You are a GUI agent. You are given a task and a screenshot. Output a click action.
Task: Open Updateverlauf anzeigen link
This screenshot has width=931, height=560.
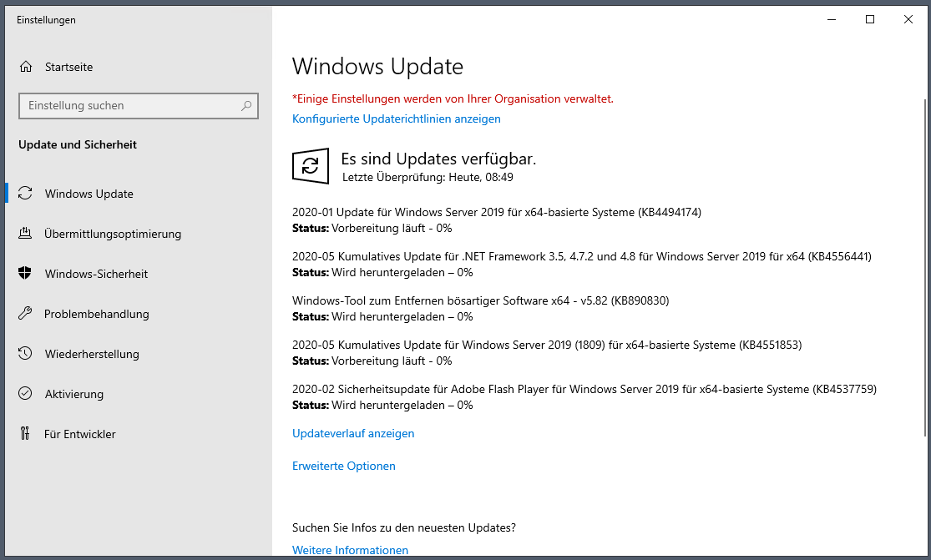353,433
